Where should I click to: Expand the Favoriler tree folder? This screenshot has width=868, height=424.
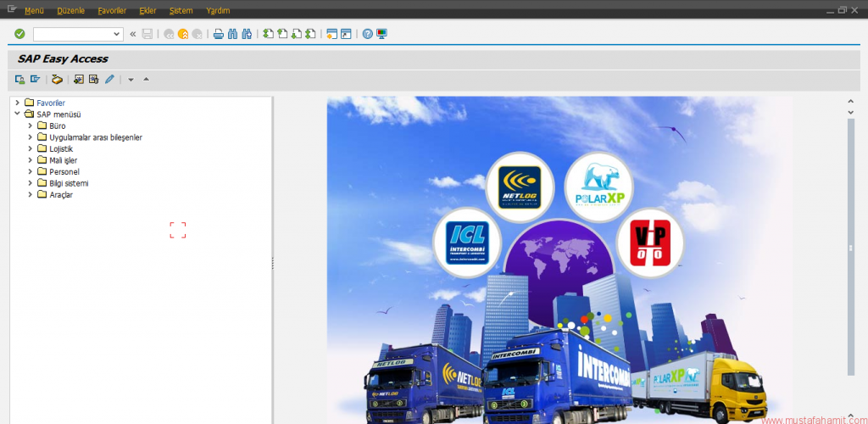(18, 103)
